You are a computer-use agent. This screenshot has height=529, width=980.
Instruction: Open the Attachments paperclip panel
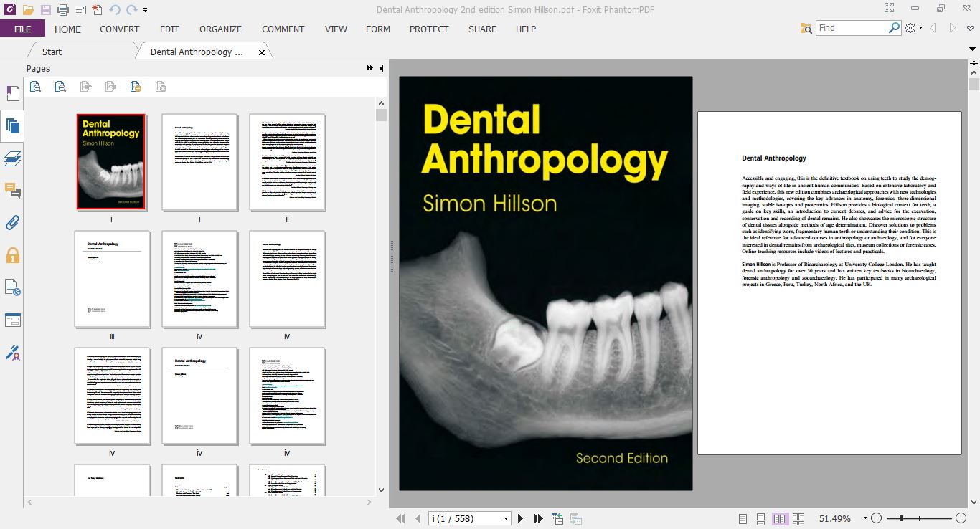pyautogui.click(x=12, y=223)
